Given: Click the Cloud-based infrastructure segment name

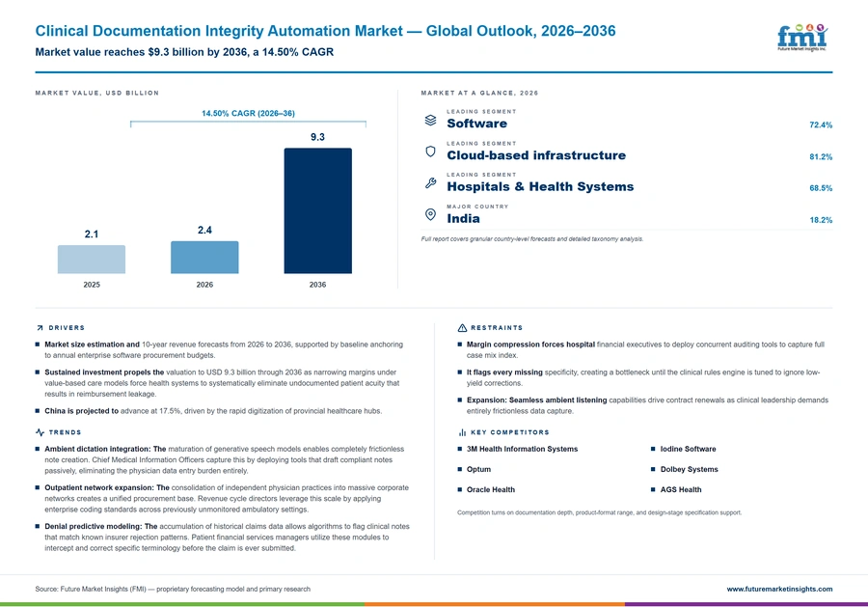Looking at the screenshot, I should (x=536, y=155).
